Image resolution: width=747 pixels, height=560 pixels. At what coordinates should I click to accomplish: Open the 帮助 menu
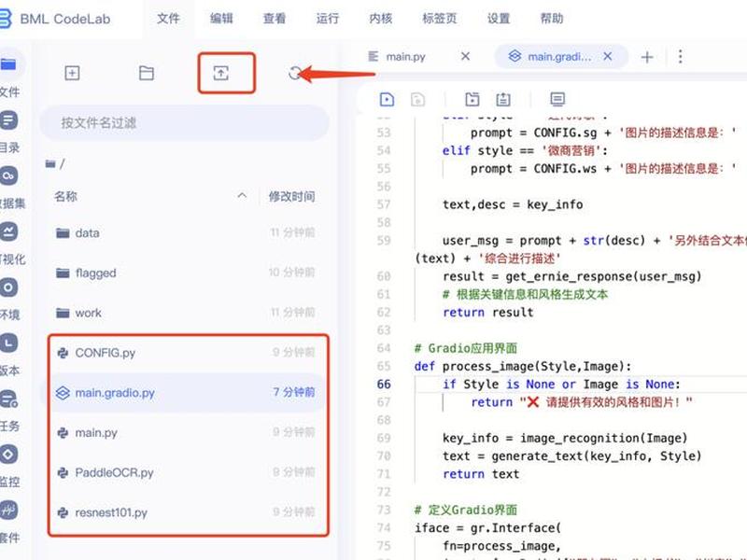point(552,19)
